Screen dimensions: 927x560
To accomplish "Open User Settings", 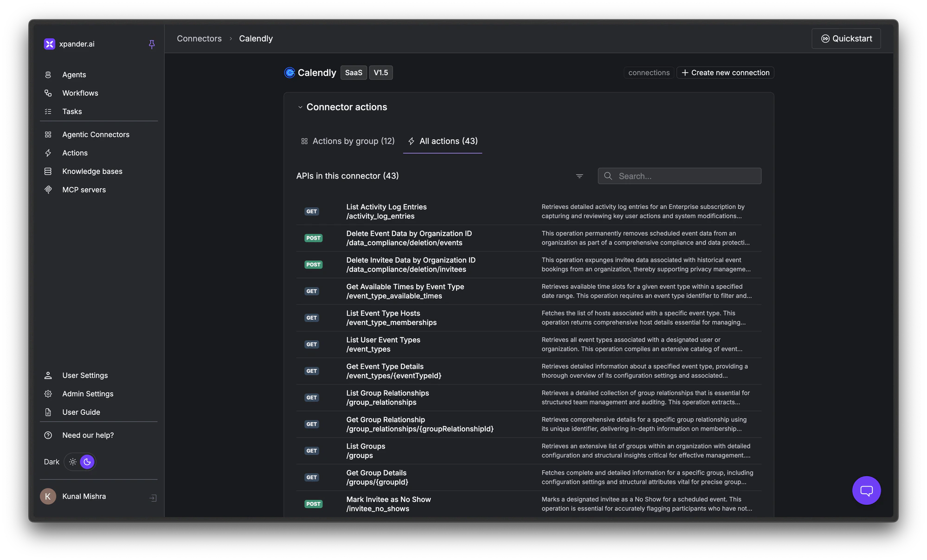I will [85, 375].
